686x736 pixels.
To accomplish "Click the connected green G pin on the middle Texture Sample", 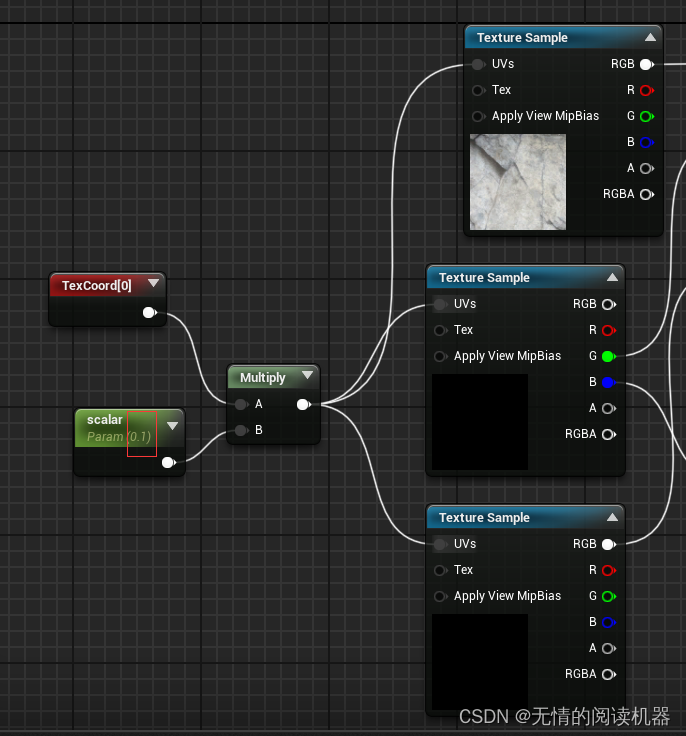I will click(608, 356).
